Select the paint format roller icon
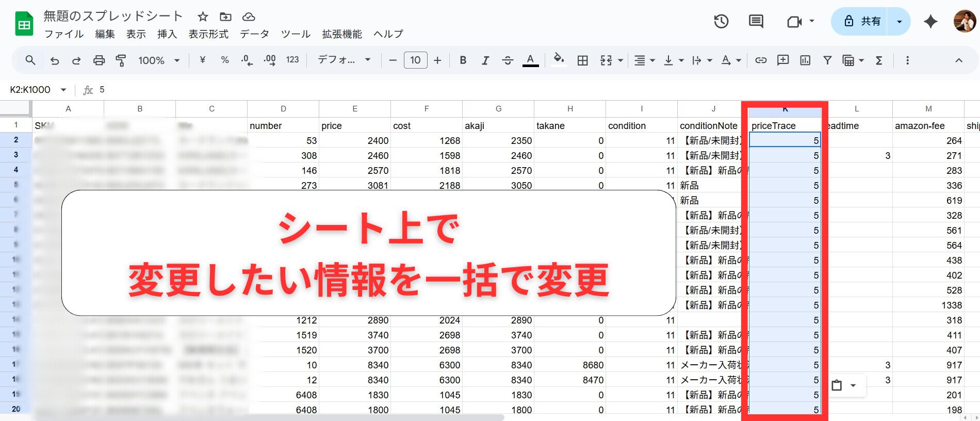This screenshot has width=980, height=421. click(x=121, y=60)
